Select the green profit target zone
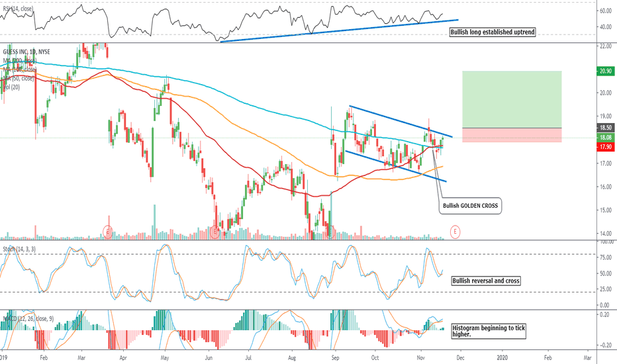Image resolution: width=617 pixels, height=364 pixels. 512,99
